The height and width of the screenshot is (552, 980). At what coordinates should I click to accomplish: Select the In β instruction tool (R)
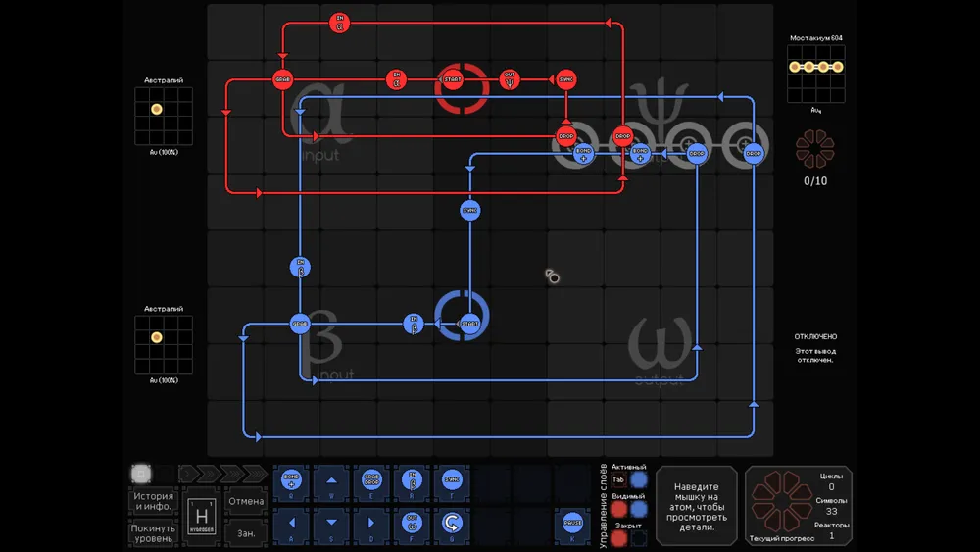412,482
